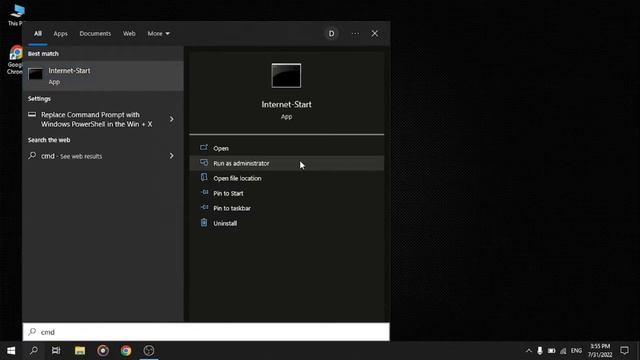Viewport: 640px width, 360px height.
Task: Click the Open action icon
Action: pos(204,147)
